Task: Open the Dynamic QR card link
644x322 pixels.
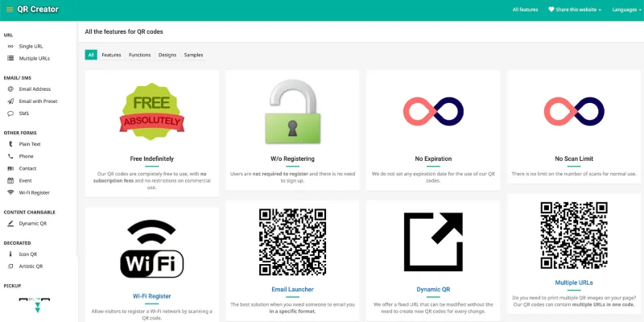Action: click(433, 290)
